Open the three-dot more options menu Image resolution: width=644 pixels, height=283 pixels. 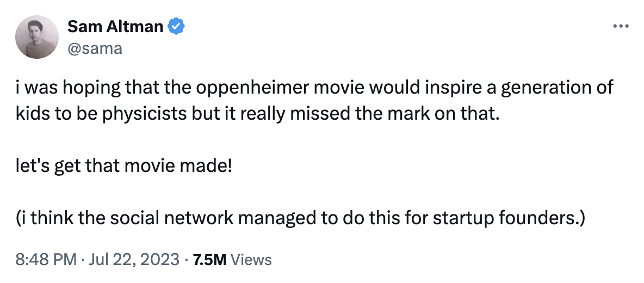click(x=621, y=26)
